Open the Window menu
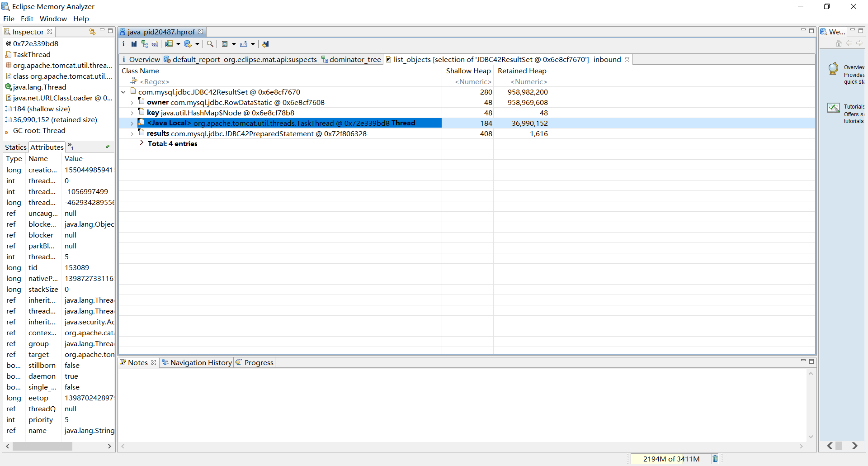 click(53, 19)
